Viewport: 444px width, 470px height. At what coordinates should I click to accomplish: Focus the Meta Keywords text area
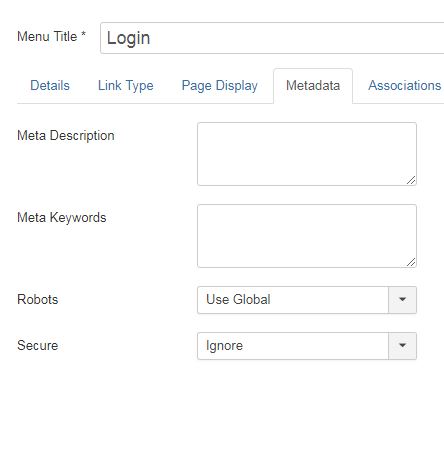tap(307, 236)
